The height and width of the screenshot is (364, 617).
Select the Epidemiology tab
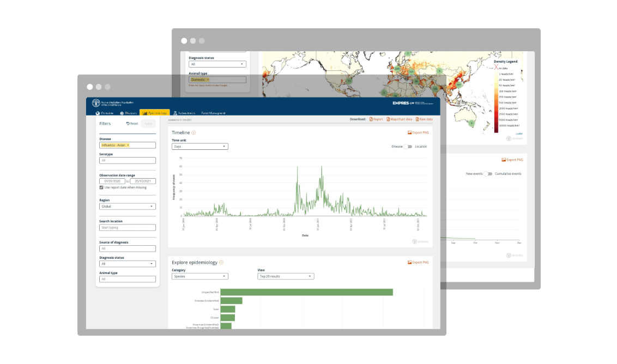pyautogui.click(x=155, y=113)
